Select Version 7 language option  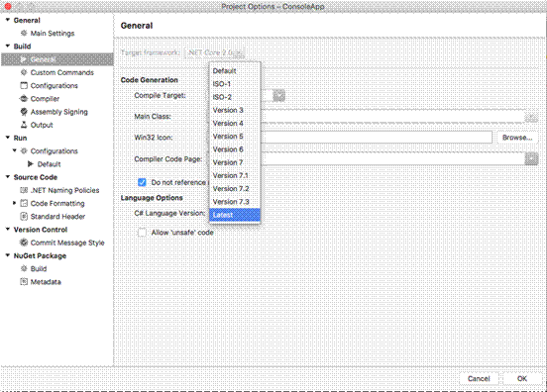pos(235,162)
